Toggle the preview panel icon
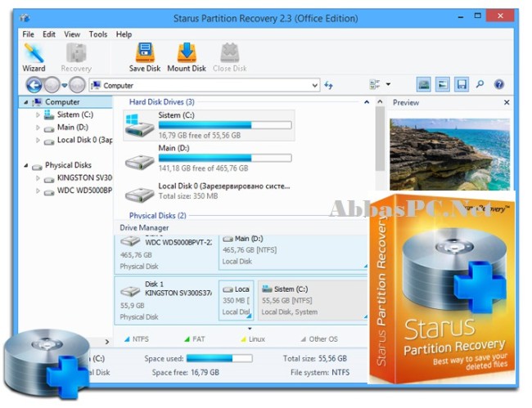This screenshot has height=408, width=532. 443,84
